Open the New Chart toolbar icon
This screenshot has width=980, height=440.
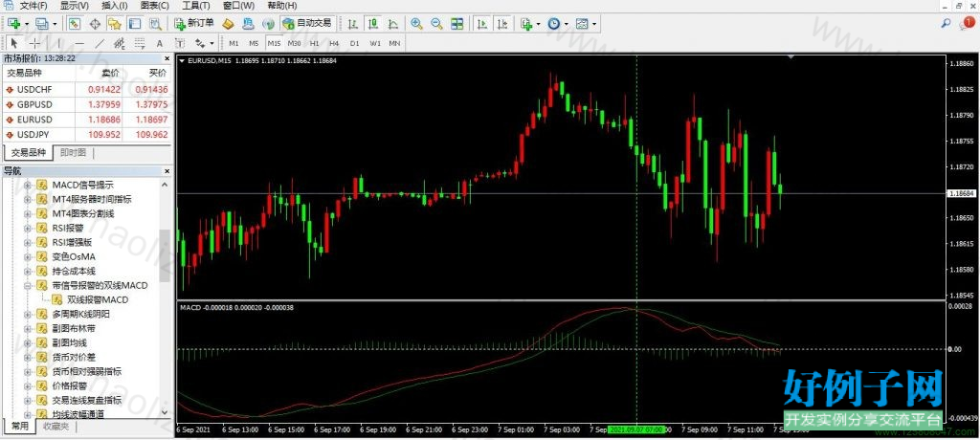click(x=14, y=24)
